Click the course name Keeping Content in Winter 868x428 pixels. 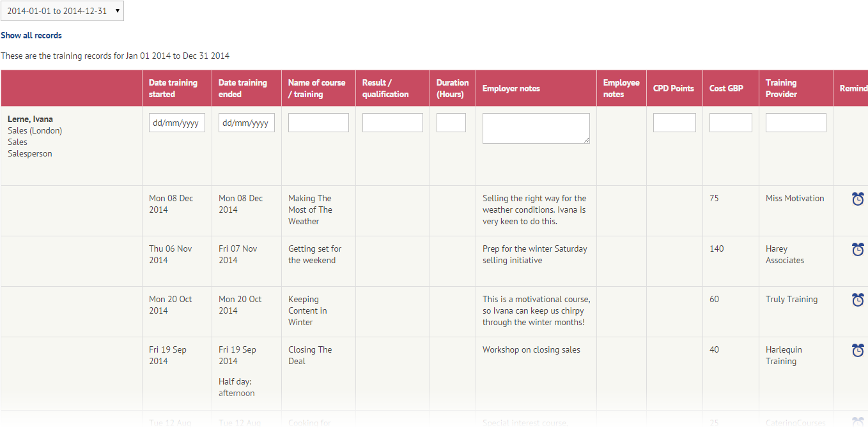[307, 310]
